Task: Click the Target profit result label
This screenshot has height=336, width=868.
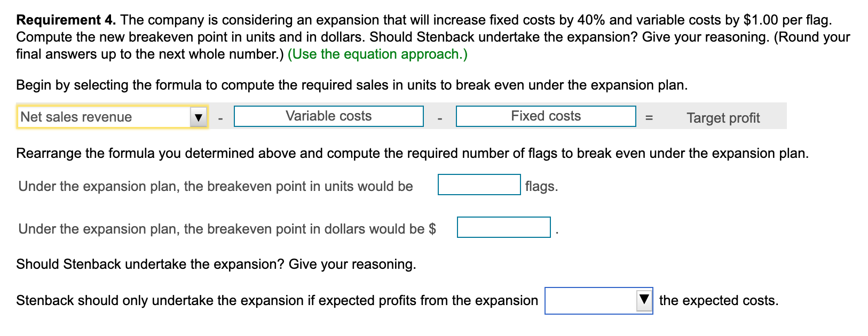Action: point(723,118)
